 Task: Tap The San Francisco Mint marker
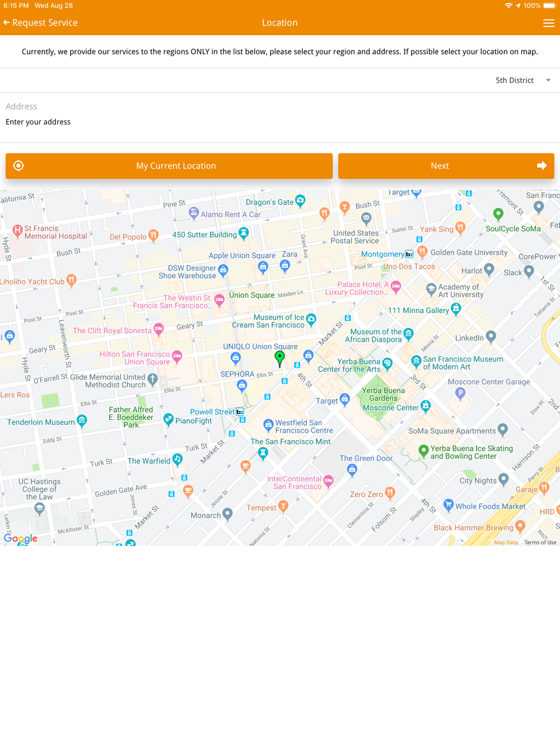pos(263,454)
